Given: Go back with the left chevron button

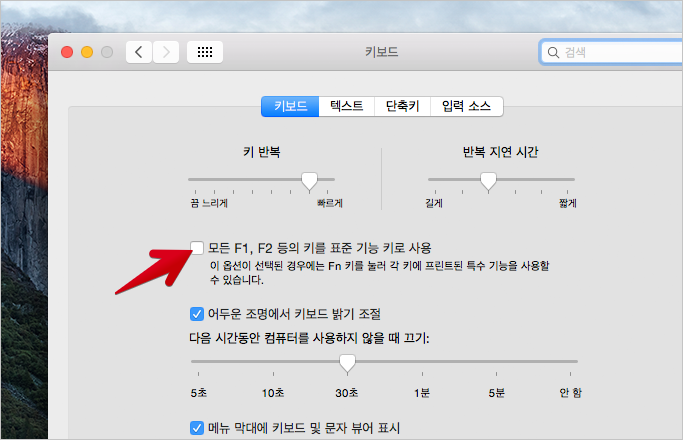Looking at the screenshot, I should click(139, 52).
